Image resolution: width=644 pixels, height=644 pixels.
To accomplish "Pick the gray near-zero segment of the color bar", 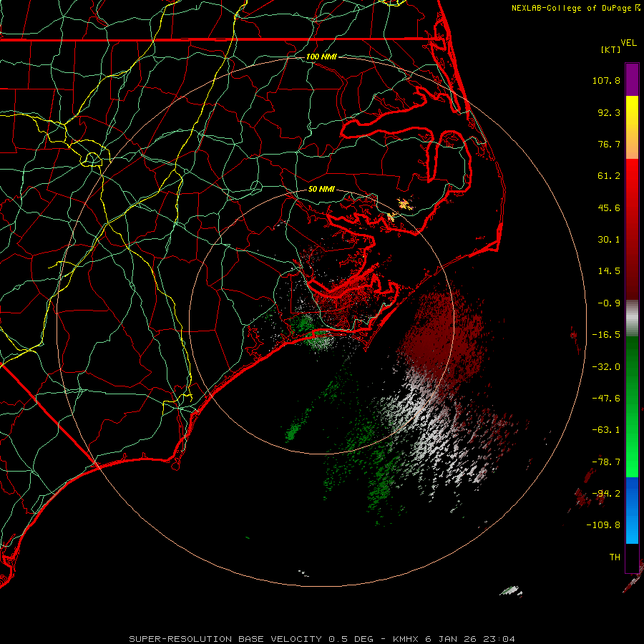I will coord(632,318).
